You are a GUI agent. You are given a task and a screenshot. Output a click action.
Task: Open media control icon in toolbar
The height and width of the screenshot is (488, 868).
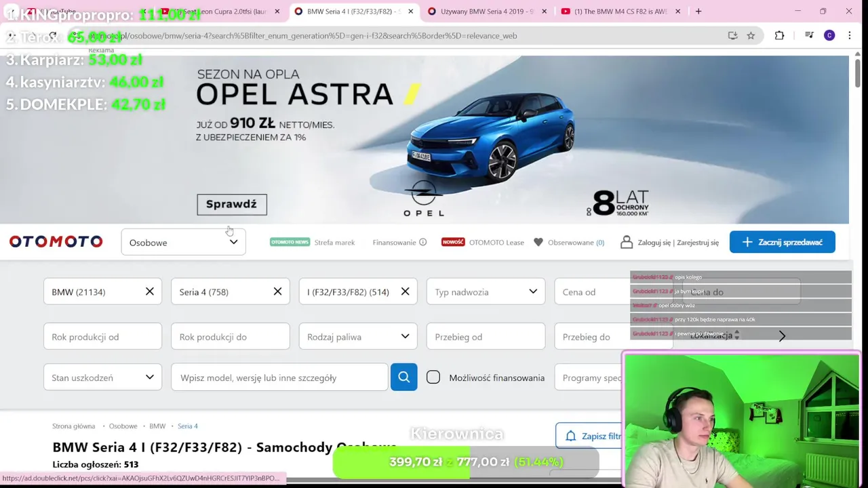click(809, 35)
